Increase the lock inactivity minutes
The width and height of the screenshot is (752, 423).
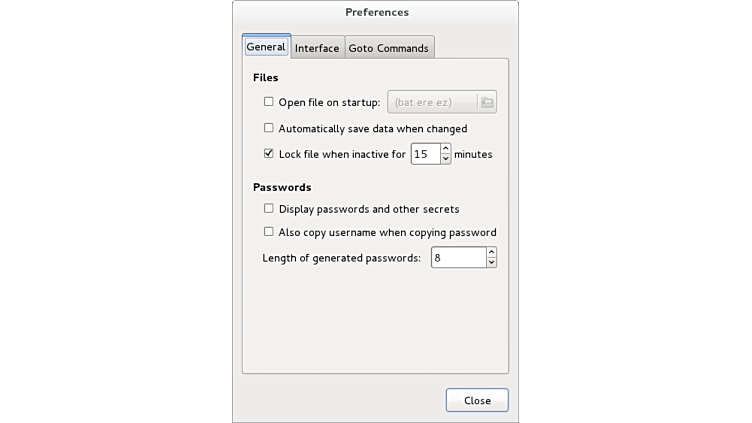click(445, 149)
